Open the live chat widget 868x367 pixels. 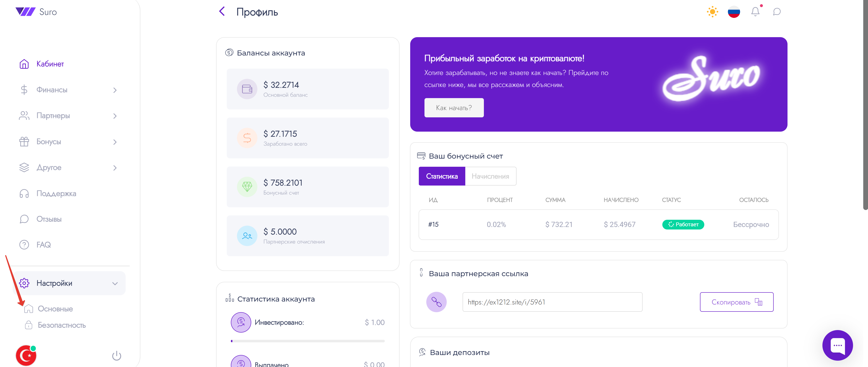[838, 345]
